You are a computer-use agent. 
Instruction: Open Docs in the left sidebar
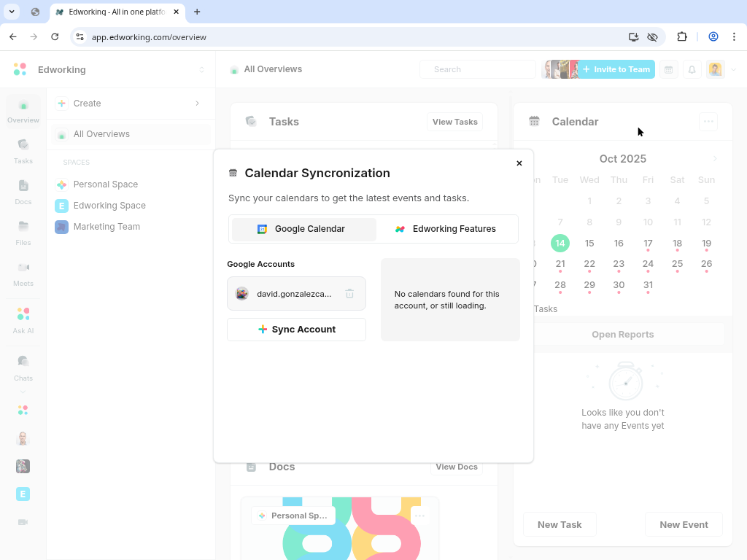[x=23, y=192]
